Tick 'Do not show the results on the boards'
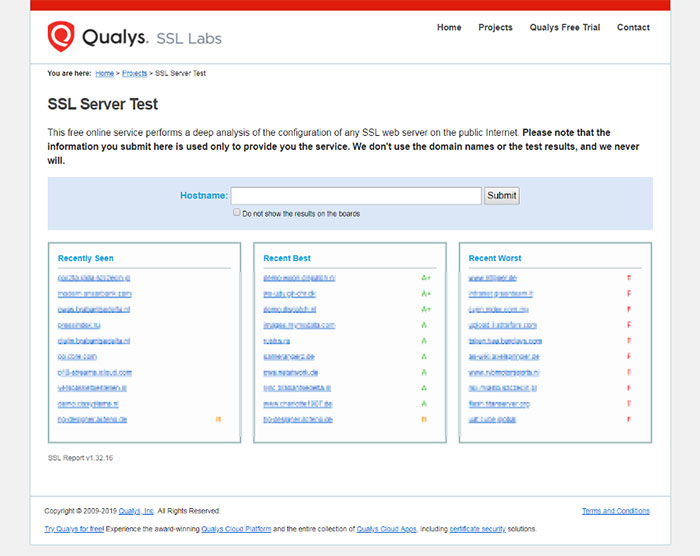 tap(237, 213)
